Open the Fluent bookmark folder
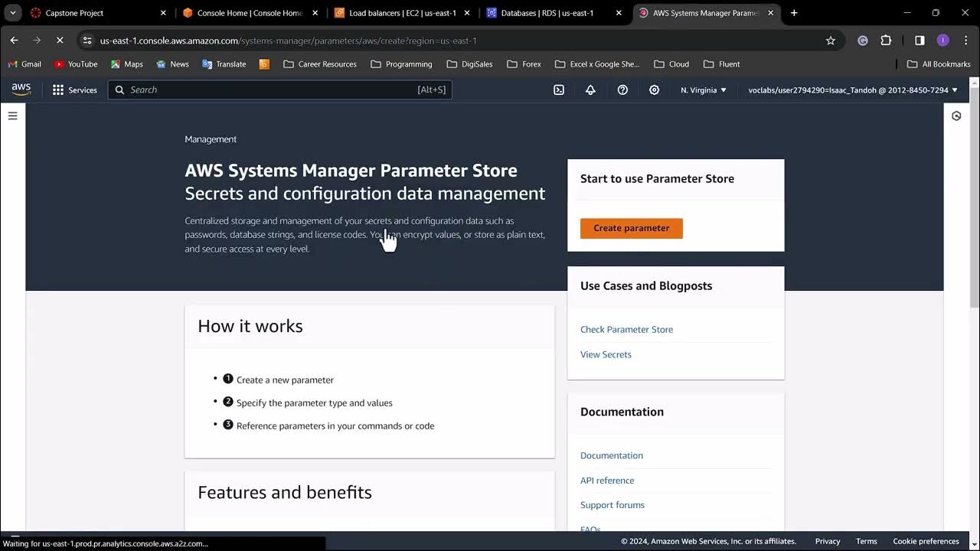 [721, 64]
